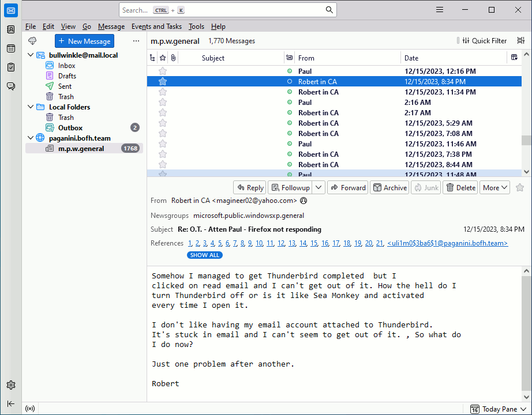Collapse paganini.bofh.team account

pos(31,138)
